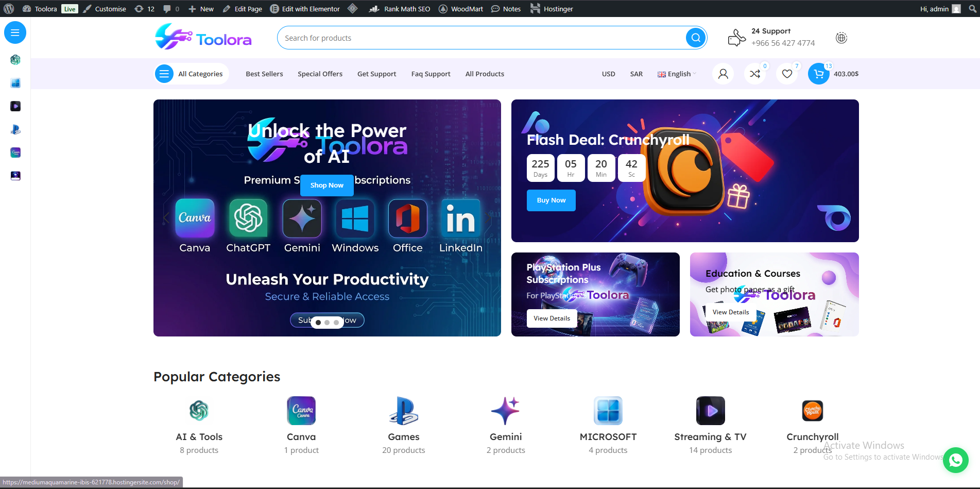Screen dimensions: 980x489
Task: Open Canva icon in left sidebar
Action: 15,153
